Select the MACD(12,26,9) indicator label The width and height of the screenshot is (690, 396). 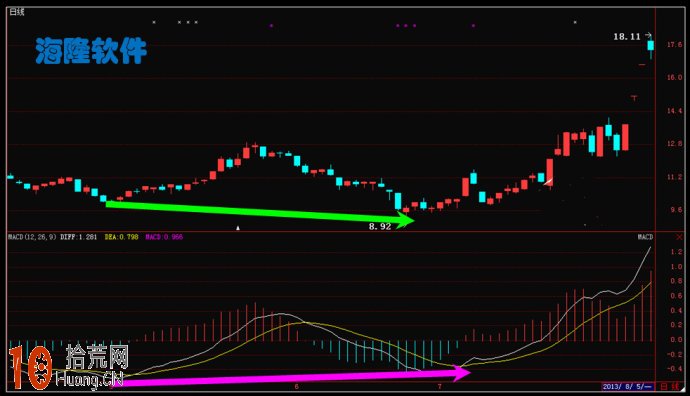(x=32, y=237)
